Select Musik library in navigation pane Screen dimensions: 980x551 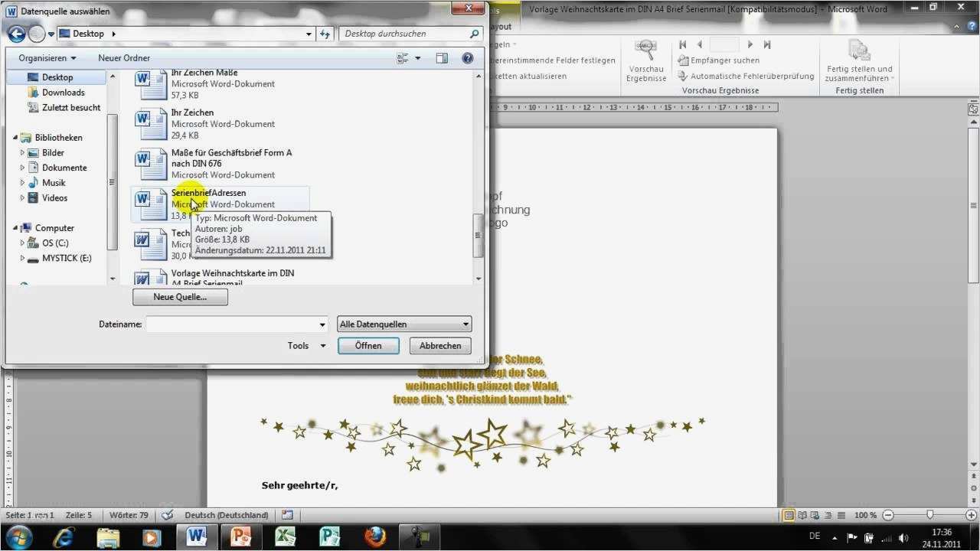tap(54, 183)
